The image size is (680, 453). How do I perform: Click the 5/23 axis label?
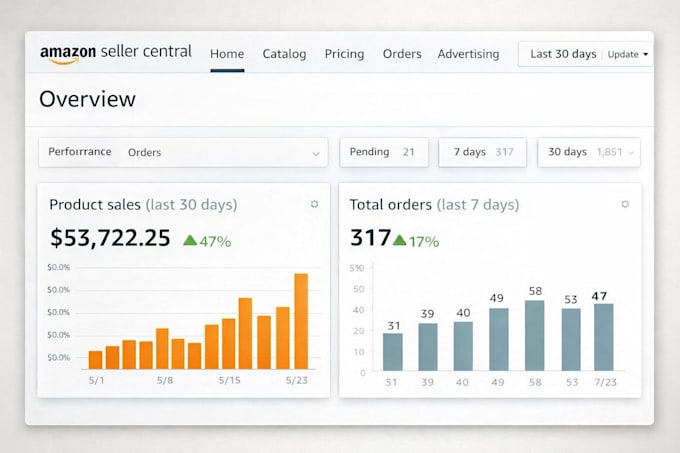click(x=297, y=380)
